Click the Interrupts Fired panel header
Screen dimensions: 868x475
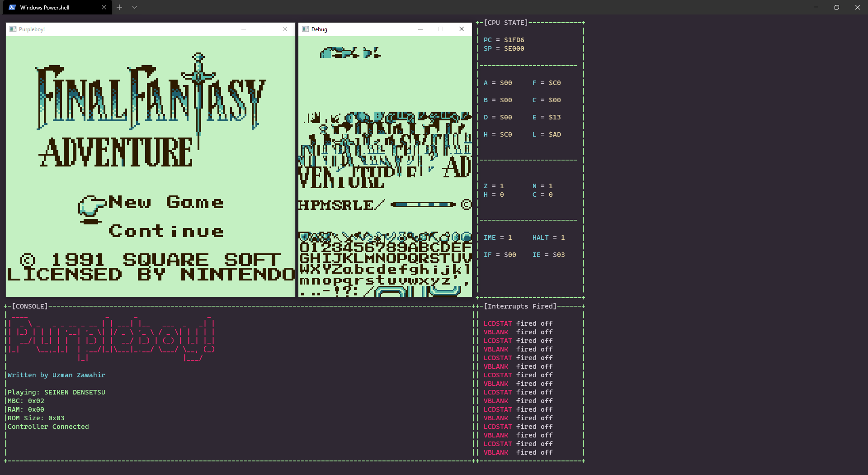click(x=520, y=306)
